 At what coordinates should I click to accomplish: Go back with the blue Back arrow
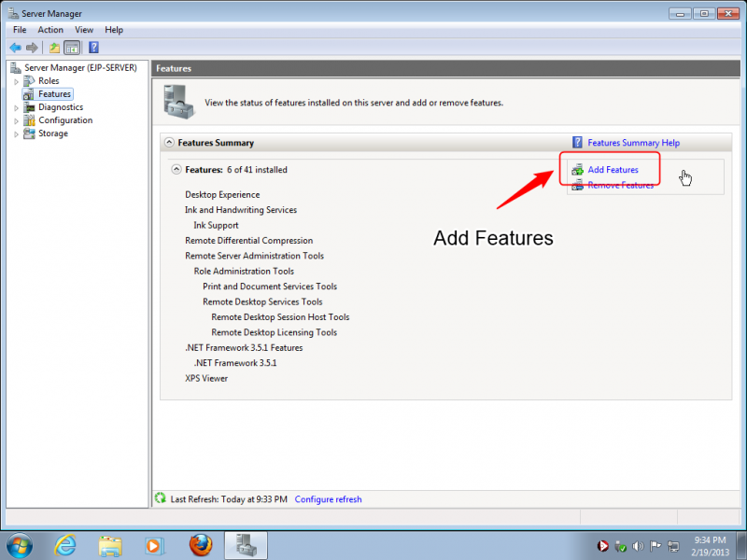[15, 48]
